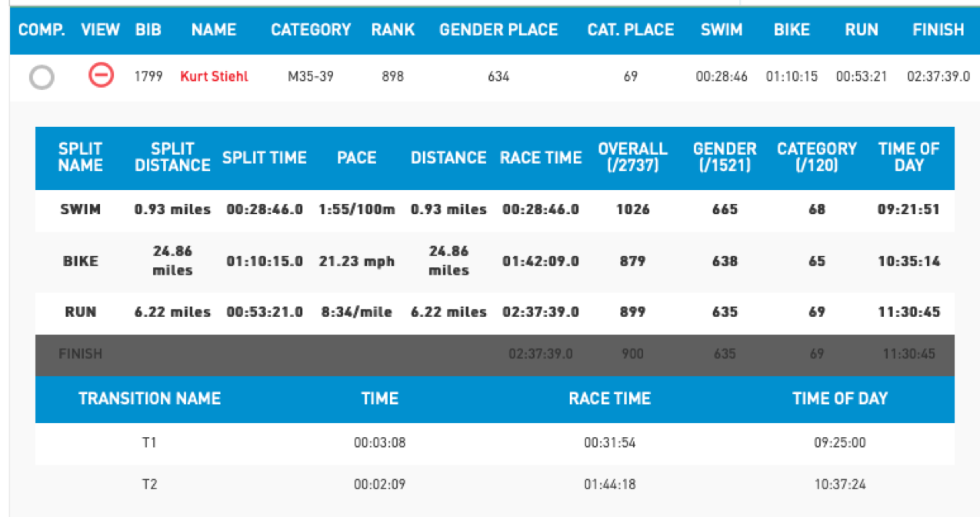Click the PACE header in splits table
This screenshot has width=980, height=517.
point(357,158)
